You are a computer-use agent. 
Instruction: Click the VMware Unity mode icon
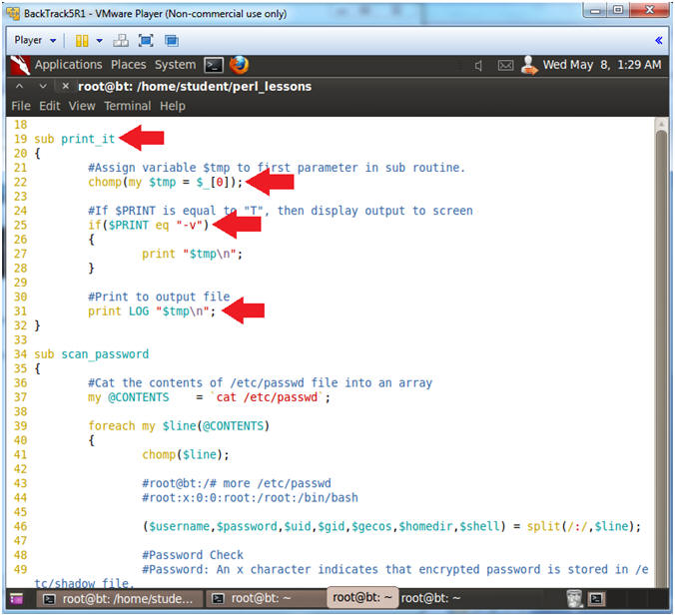[x=172, y=41]
